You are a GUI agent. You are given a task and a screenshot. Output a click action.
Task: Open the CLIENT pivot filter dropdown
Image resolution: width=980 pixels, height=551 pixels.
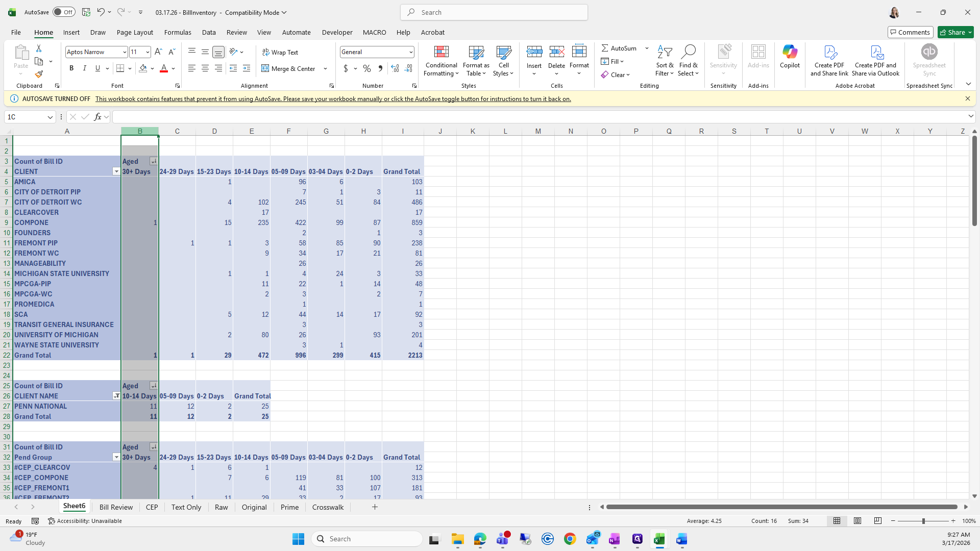pyautogui.click(x=116, y=171)
